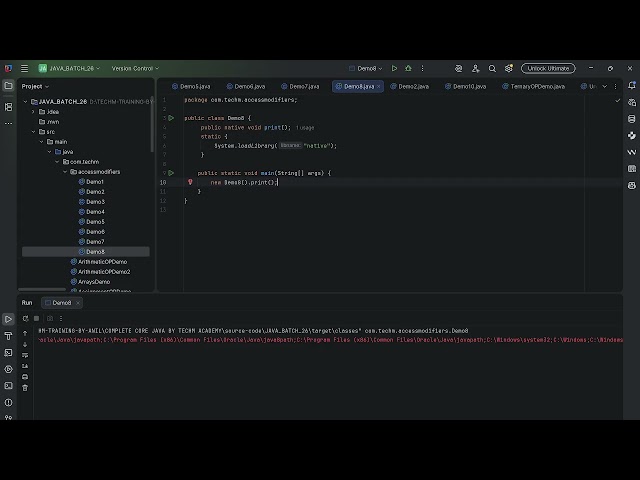Click project tree horizontal scrollbar

(x=42, y=289)
